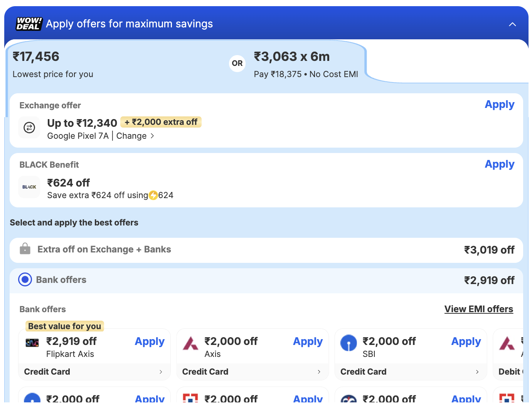Click the SuperCoin lightning icon
The width and height of the screenshot is (532, 407).
[x=153, y=195]
